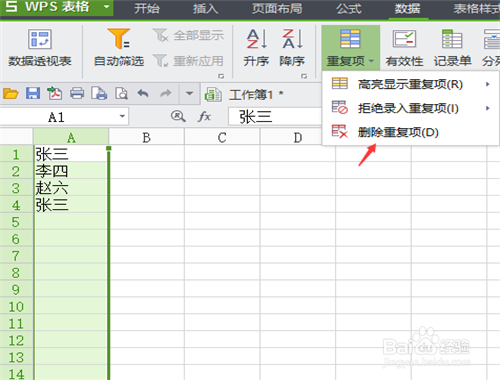Switch to the 公式 ribbon tab
This screenshot has width=500, height=380.
348,9
